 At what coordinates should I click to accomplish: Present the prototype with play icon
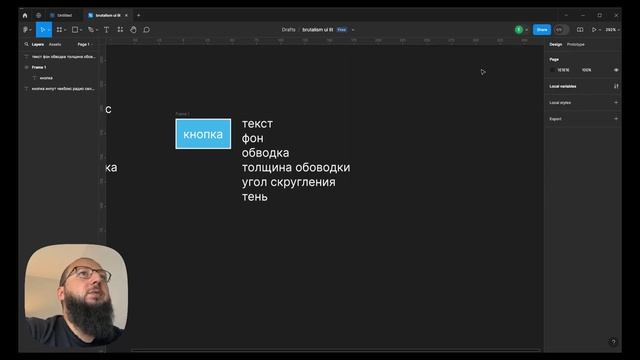pos(594,30)
